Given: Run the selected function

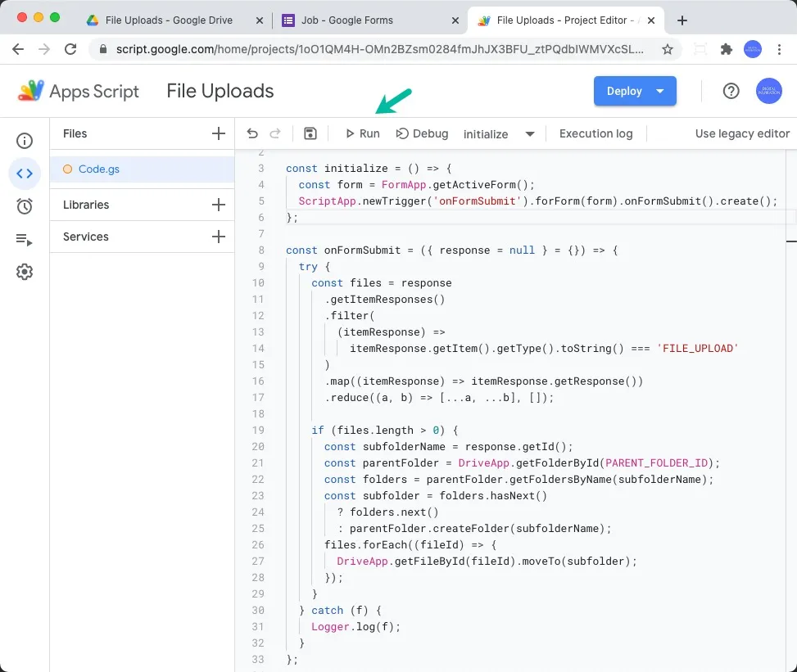Looking at the screenshot, I should 362,133.
